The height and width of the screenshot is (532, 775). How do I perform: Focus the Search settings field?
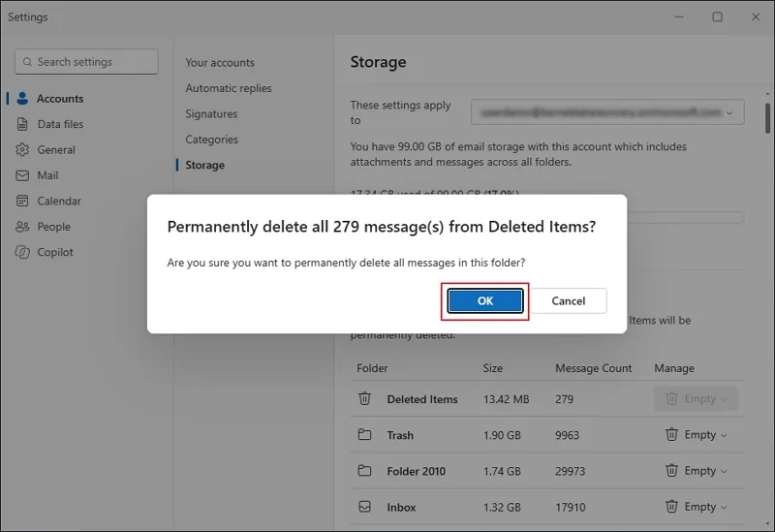[x=86, y=62]
